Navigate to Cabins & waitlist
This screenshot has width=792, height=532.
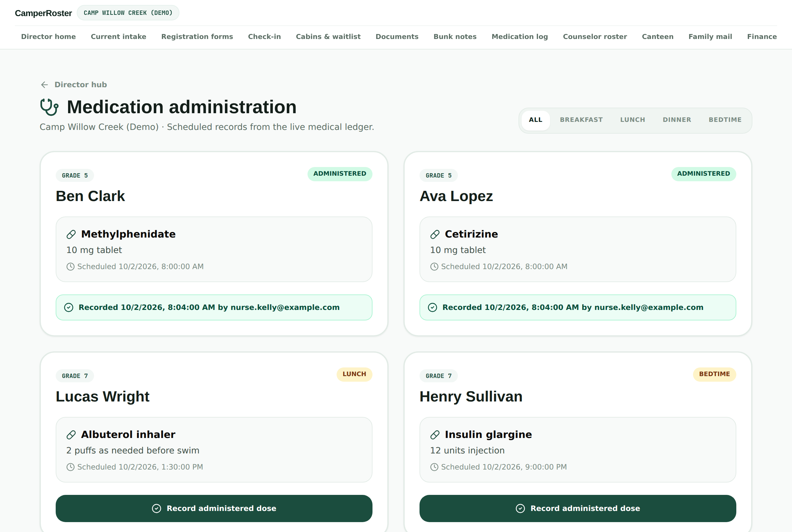pos(328,36)
